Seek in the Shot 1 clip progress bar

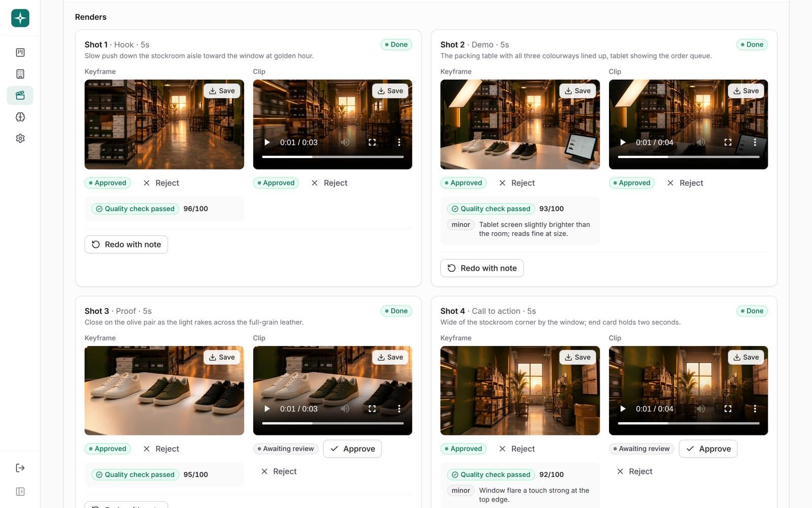point(332,157)
